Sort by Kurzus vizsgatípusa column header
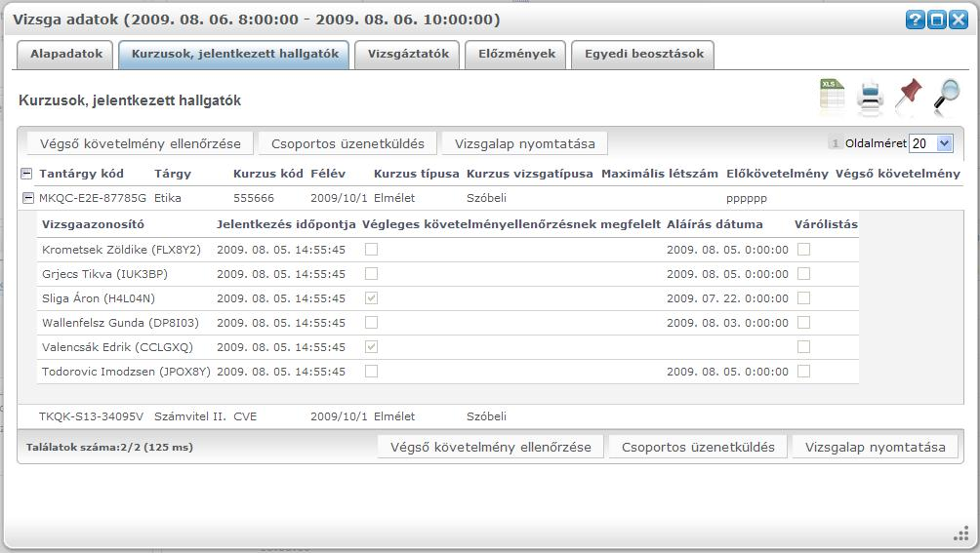980x553 pixels. coord(529,174)
